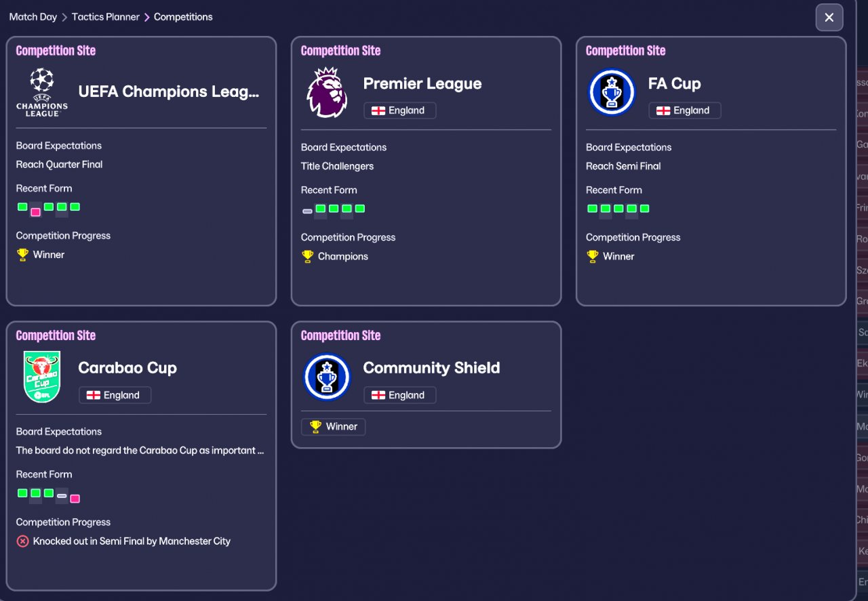Click Board Expectations label on FA Cup card
This screenshot has height=601, width=868.
[629, 147]
